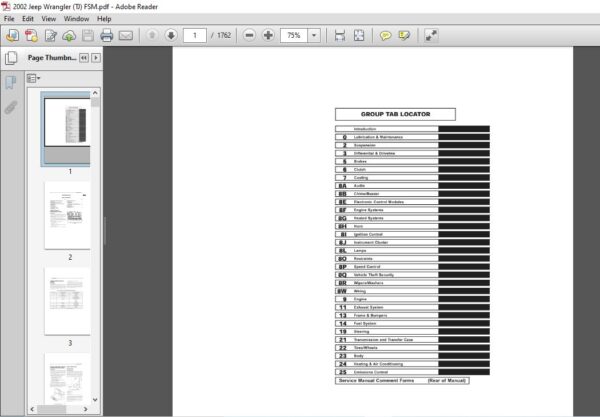
Task: Click the Print icon
Action: [x=106, y=36]
